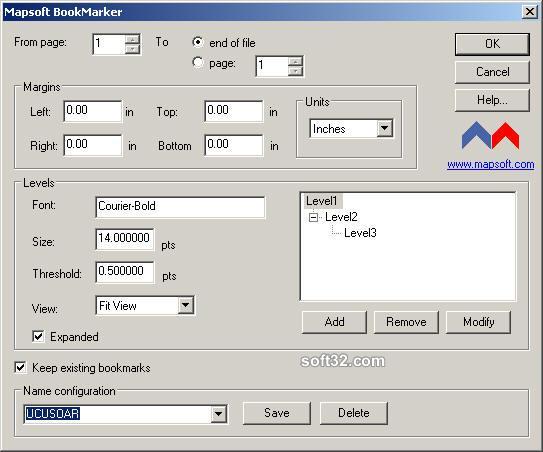Increase the From page spinner value
The height and width of the screenshot is (452, 543).
point(132,39)
